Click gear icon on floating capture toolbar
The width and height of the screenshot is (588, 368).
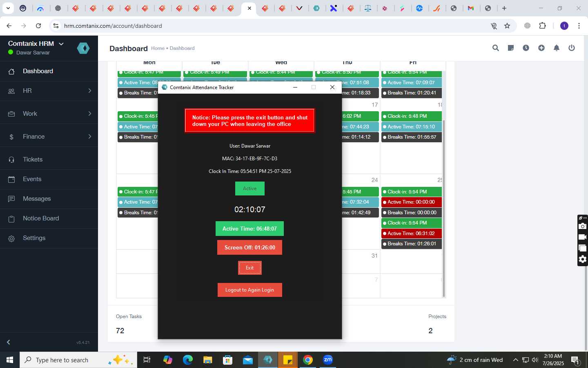pyautogui.click(x=583, y=259)
